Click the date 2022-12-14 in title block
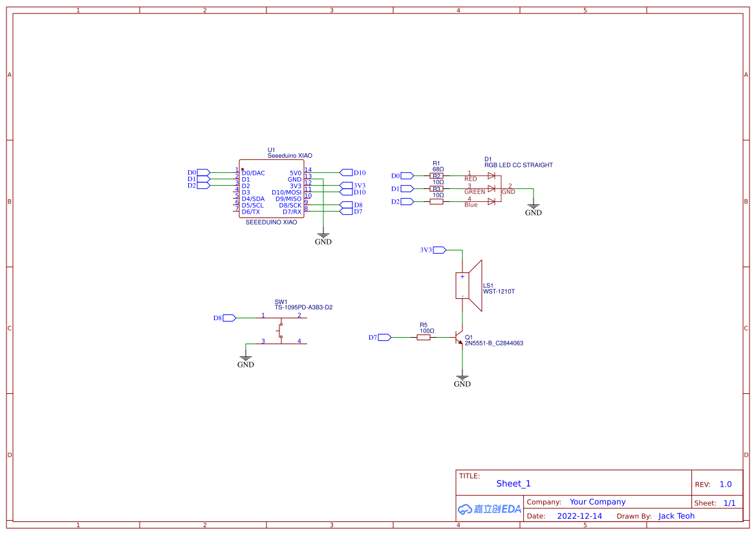 pos(579,516)
